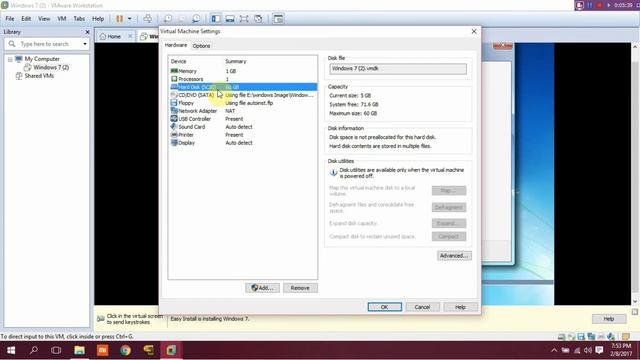
Task: Click the Remove hardware button
Action: 300,288
